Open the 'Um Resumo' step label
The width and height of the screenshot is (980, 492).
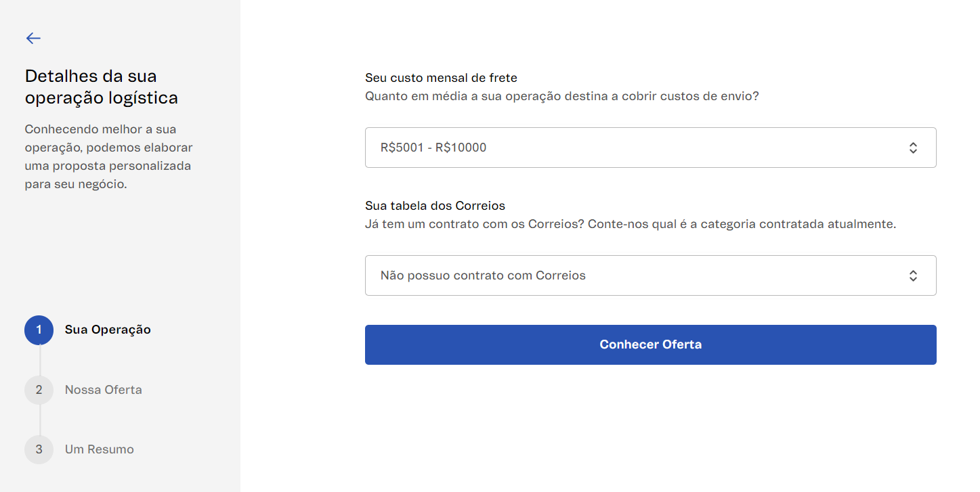(100, 449)
